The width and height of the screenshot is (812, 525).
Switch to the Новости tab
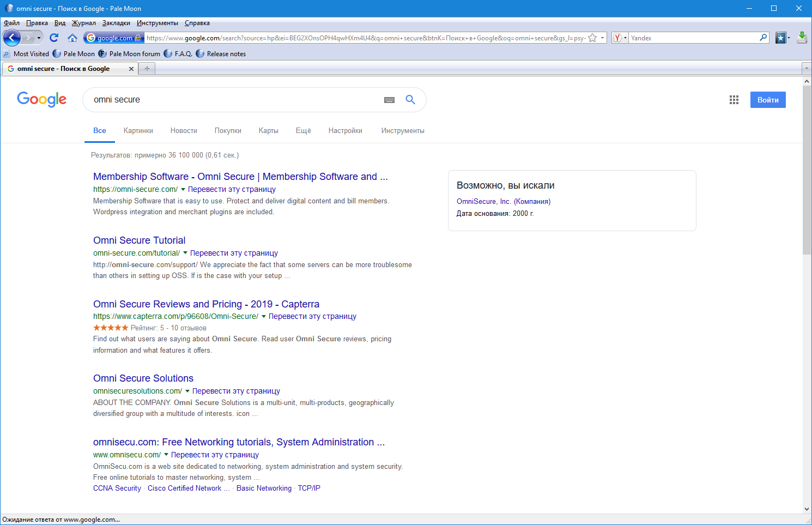[x=184, y=131]
